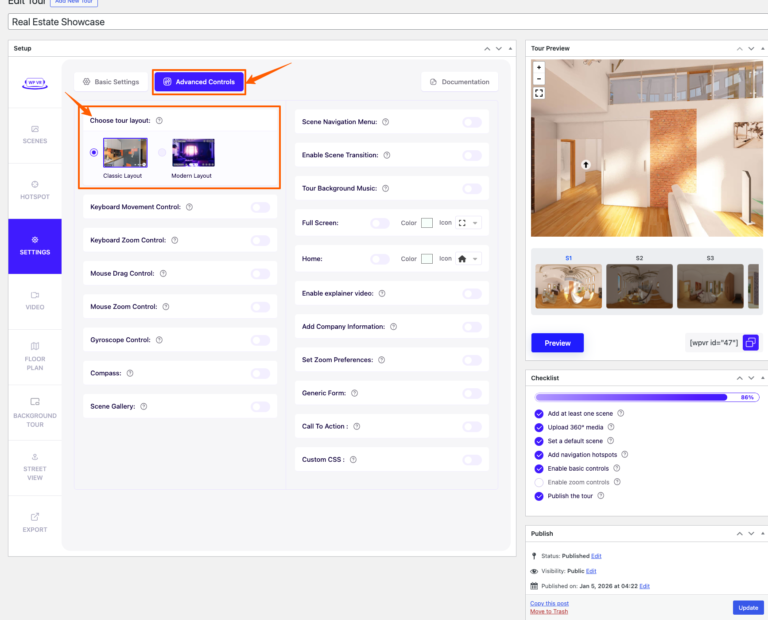This screenshot has width=768, height=620.
Task: Move Tour Preview panel up
Action: pyautogui.click(x=740, y=48)
